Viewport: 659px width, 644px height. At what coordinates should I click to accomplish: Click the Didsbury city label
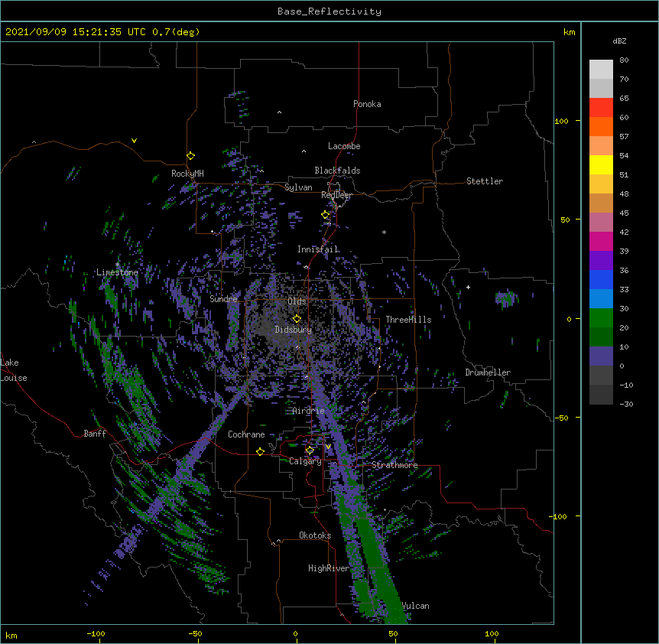[294, 330]
